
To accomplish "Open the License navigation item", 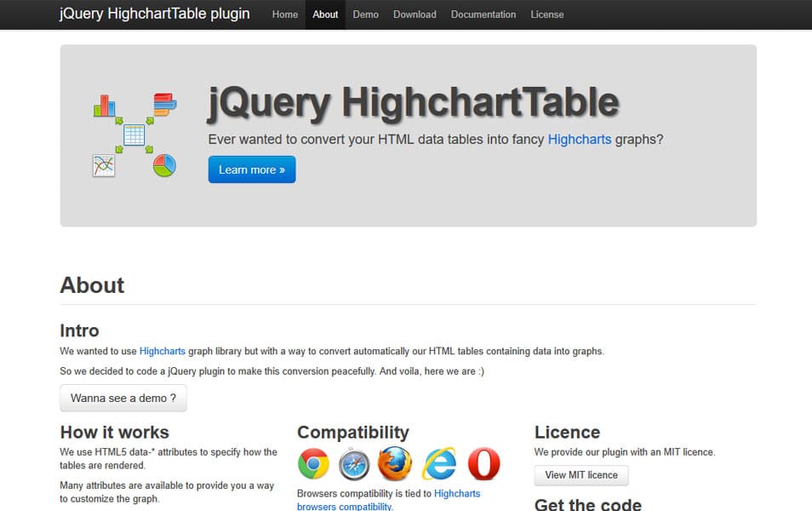I will pyautogui.click(x=547, y=14).
